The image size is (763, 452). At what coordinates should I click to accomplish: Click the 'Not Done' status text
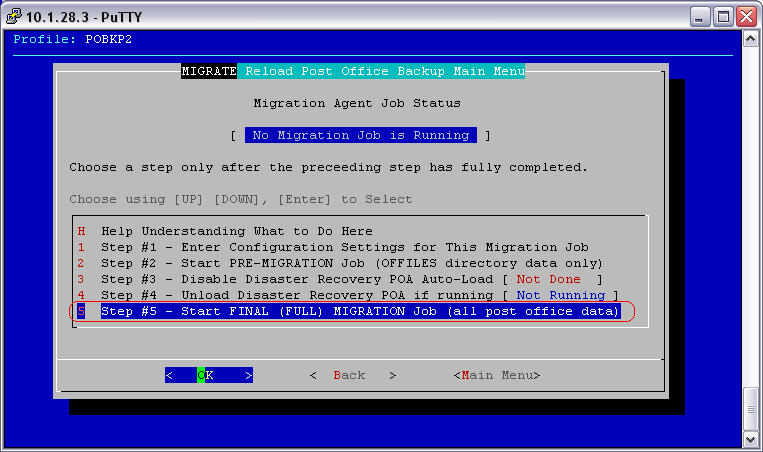pos(548,279)
